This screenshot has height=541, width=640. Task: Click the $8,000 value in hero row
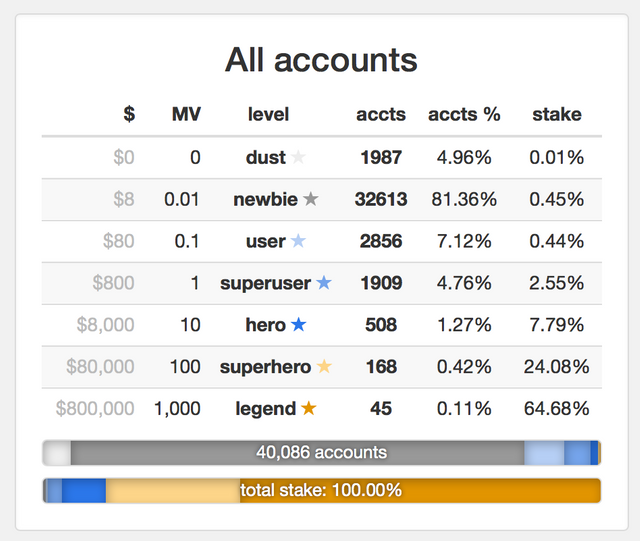point(105,325)
